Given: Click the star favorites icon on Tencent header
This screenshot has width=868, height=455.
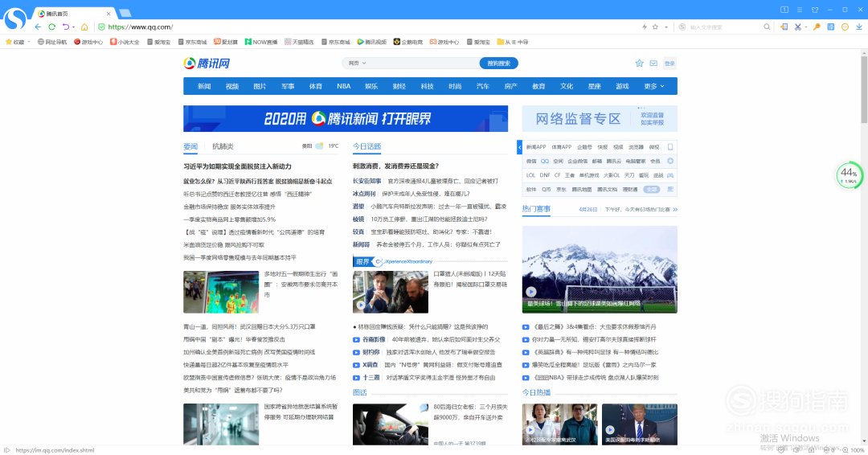Looking at the screenshot, I should (640, 63).
